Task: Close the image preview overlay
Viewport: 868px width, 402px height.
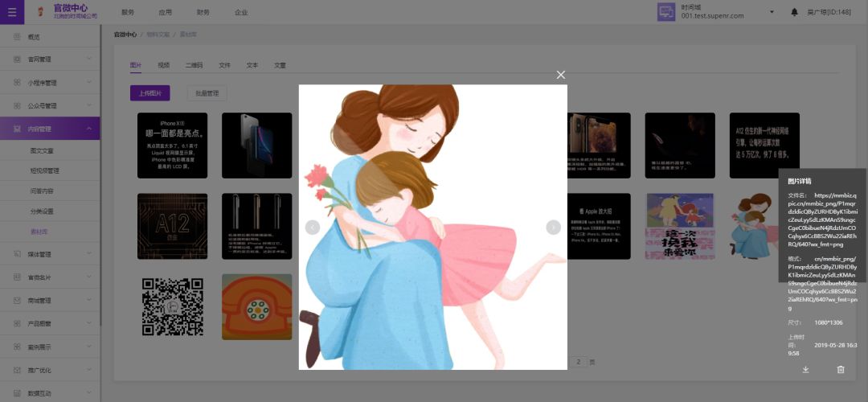Action: tap(561, 75)
